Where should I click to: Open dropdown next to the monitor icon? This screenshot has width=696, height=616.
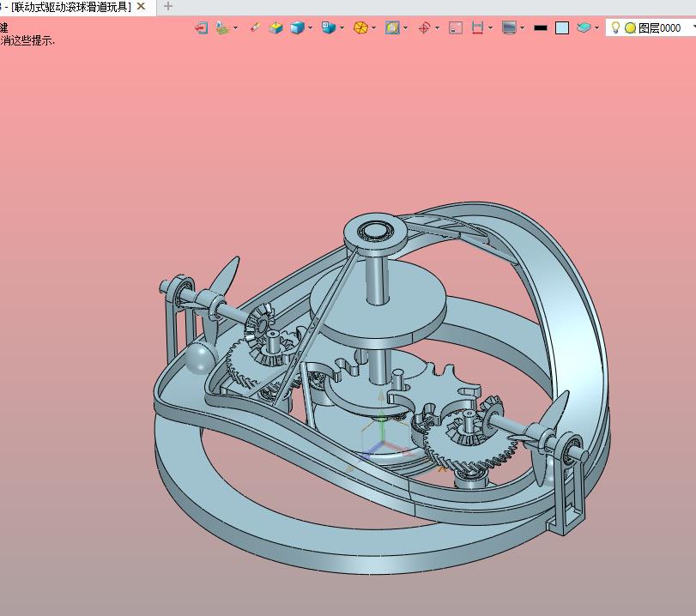pyautogui.click(x=523, y=28)
